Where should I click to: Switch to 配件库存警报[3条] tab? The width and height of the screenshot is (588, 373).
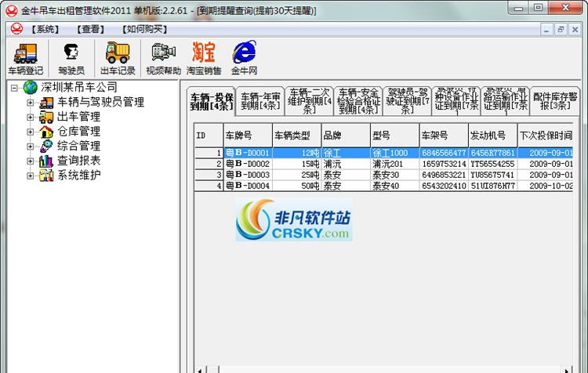[554, 101]
